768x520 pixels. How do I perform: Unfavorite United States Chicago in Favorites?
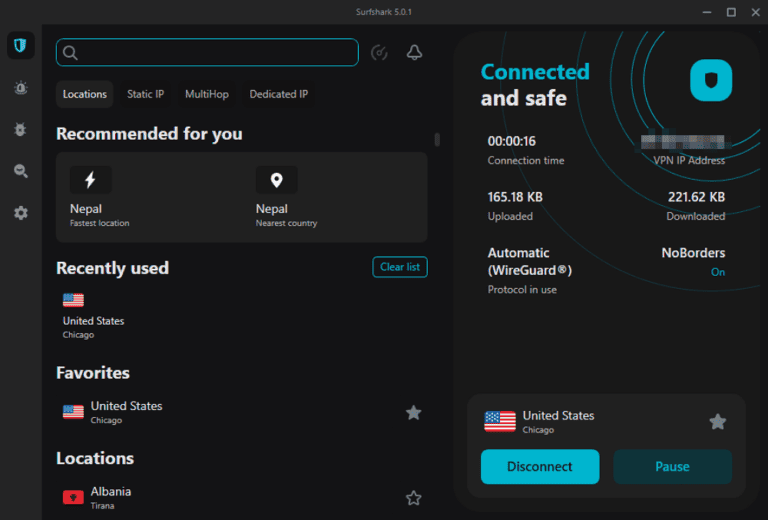point(413,412)
